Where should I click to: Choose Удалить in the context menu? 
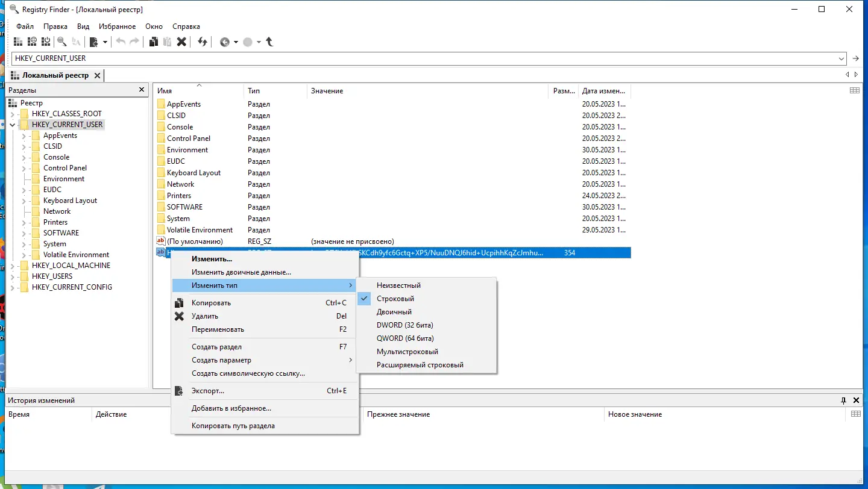click(x=265, y=316)
